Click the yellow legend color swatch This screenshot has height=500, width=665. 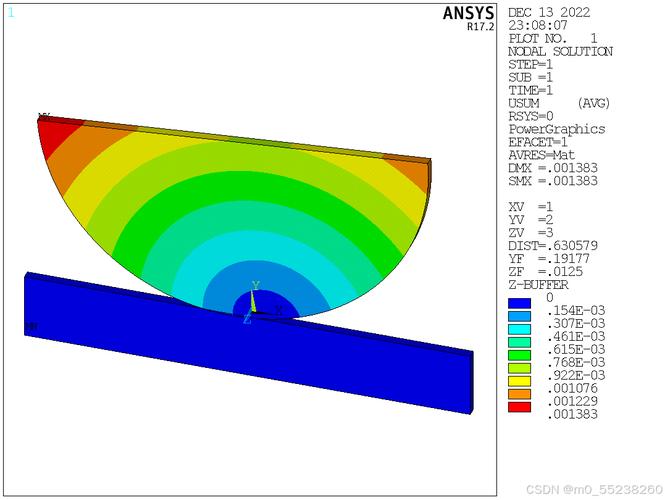point(519,381)
